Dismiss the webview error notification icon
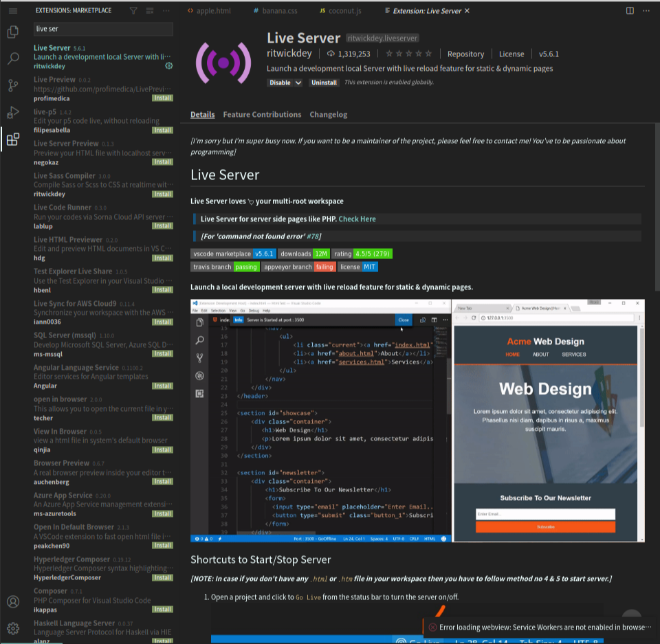Screen dimensions: 660x644 [432, 628]
